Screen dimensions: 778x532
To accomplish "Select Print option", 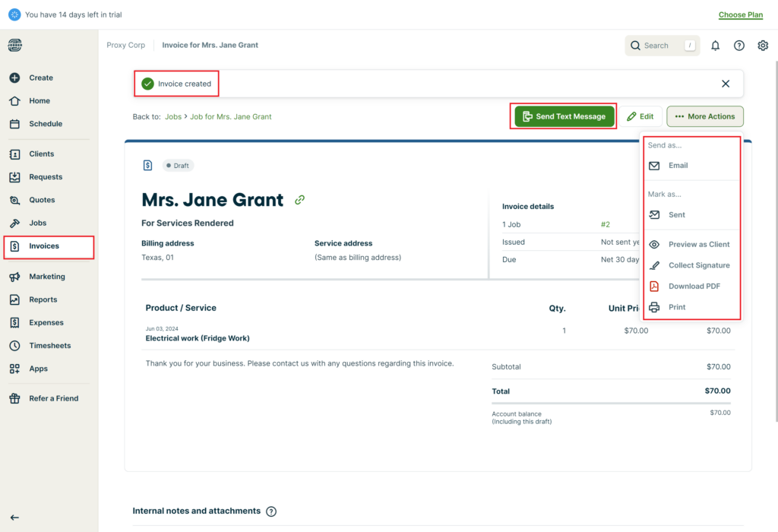I will pos(691,307).
